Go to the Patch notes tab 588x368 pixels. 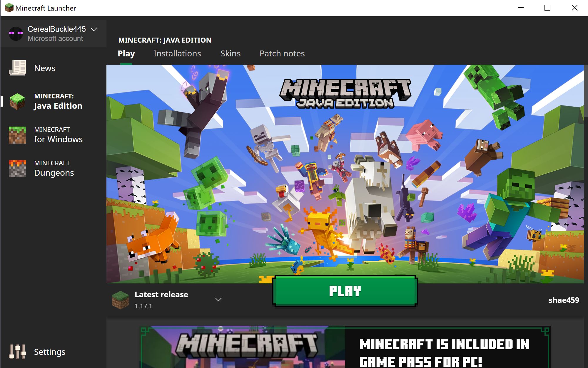point(282,53)
